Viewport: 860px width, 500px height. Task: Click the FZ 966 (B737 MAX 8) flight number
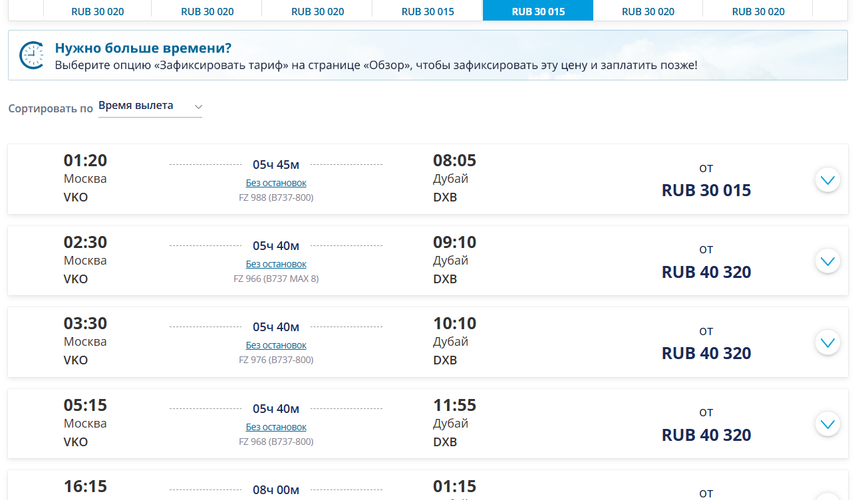[276, 279]
